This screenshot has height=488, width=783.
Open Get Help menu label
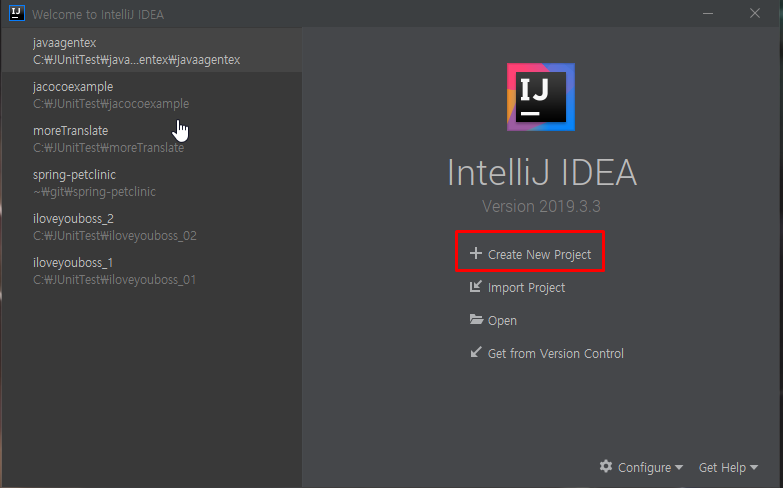tap(722, 468)
